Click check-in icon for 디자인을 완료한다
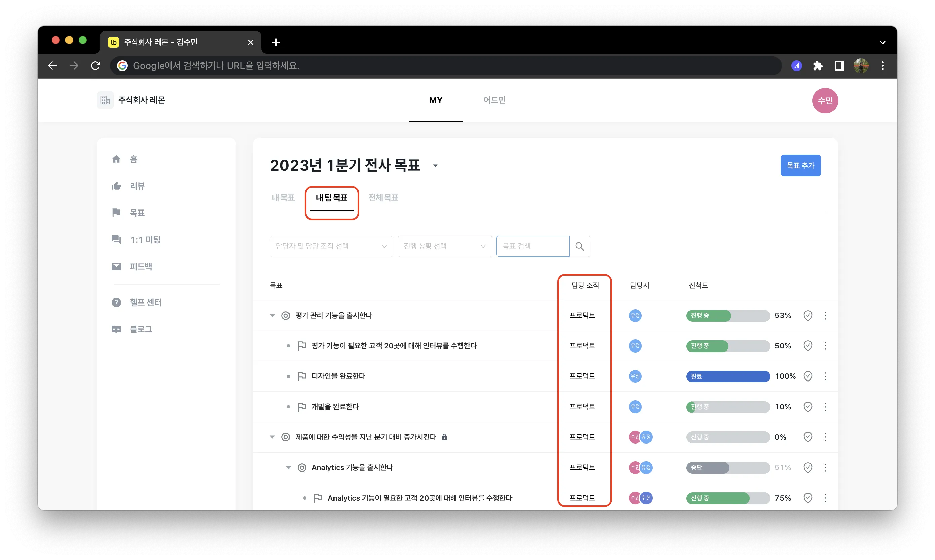The height and width of the screenshot is (560, 935). pos(808,376)
